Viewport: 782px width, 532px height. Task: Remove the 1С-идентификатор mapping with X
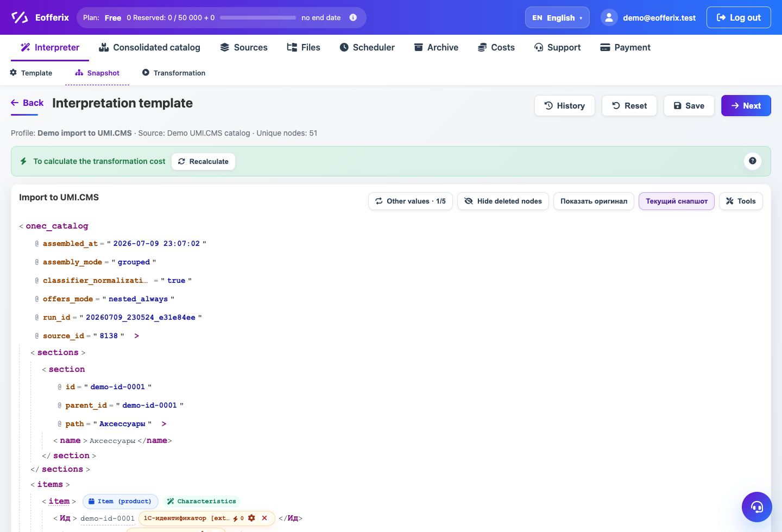(x=264, y=518)
